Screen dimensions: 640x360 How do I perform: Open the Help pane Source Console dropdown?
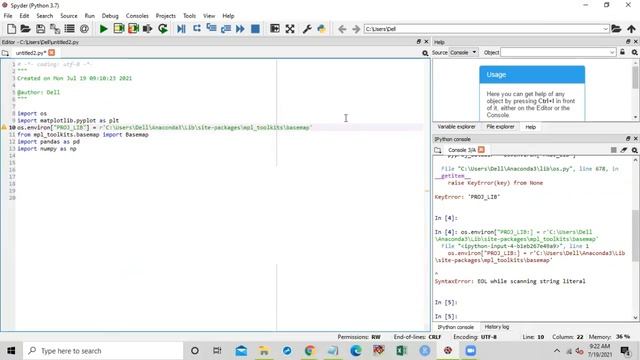[x=463, y=52]
